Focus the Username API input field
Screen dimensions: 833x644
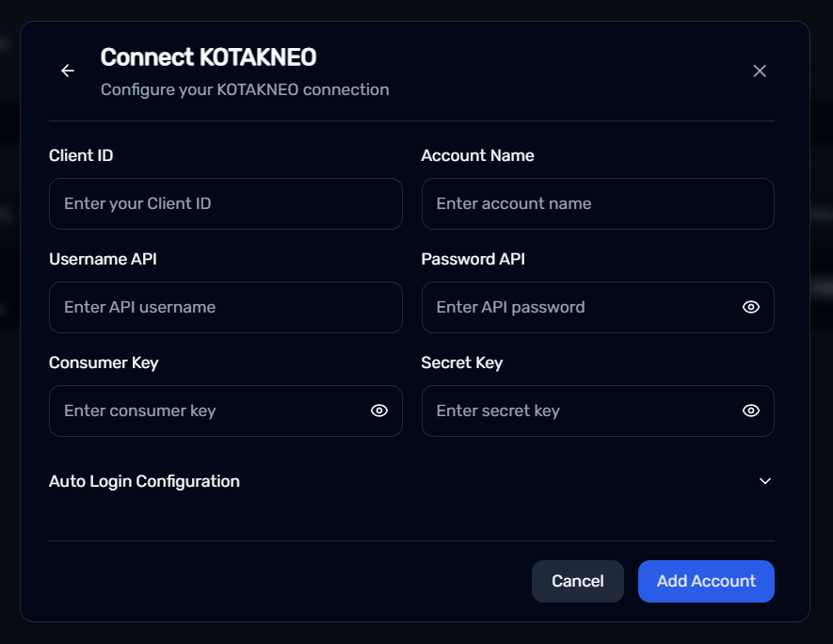pos(226,308)
